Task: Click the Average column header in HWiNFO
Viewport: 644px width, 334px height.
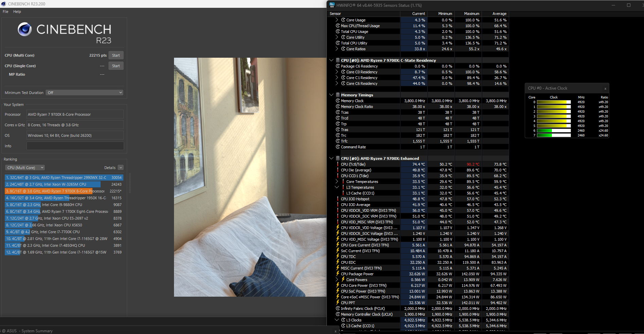Action: (x=495, y=14)
